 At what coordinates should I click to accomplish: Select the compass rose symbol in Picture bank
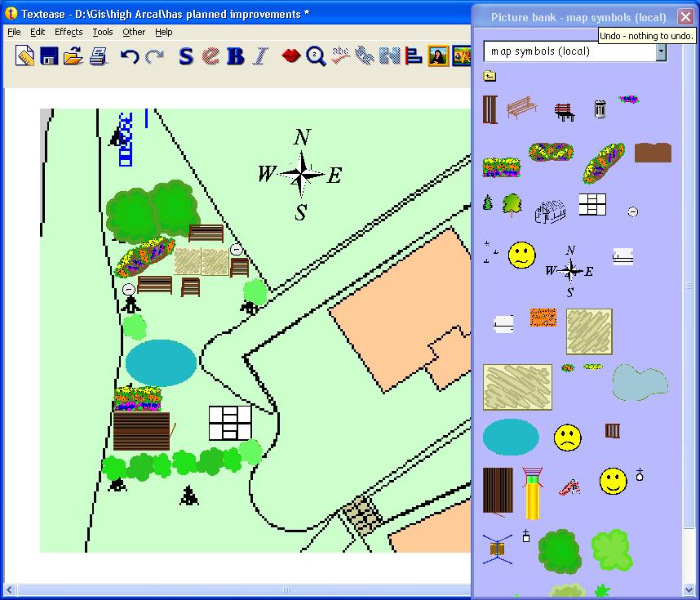[x=569, y=271]
